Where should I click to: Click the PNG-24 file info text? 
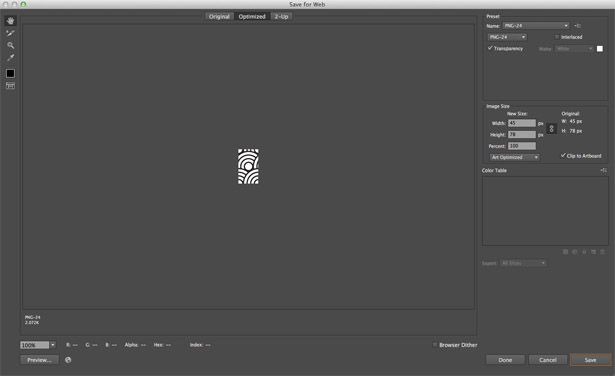pyautogui.click(x=33, y=317)
